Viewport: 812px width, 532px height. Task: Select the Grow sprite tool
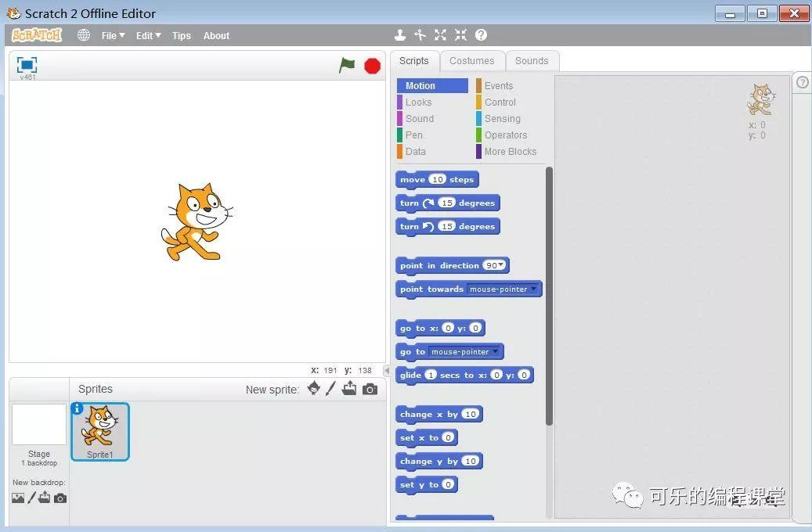coord(440,35)
